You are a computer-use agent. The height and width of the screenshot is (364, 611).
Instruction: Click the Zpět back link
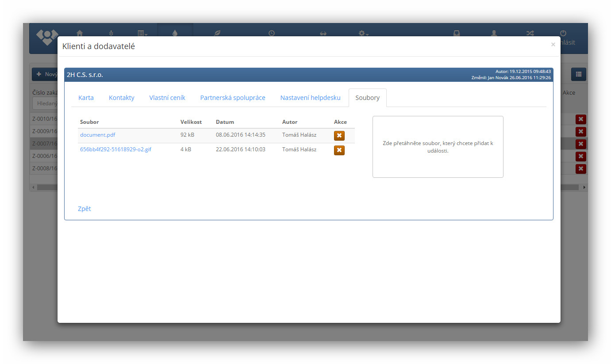click(84, 209)
